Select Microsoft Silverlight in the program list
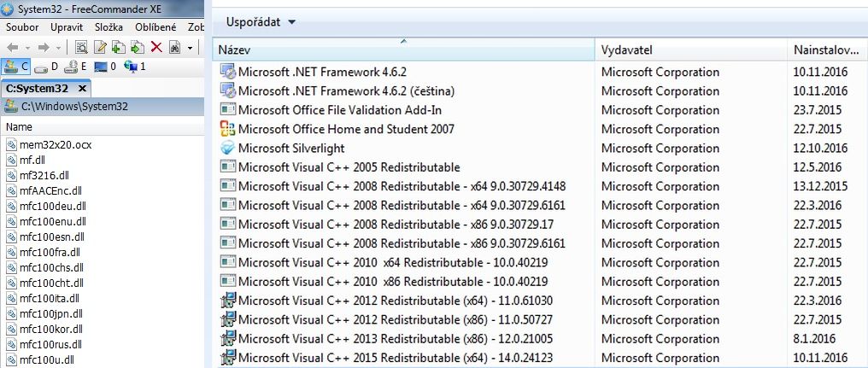868x368 pixels. (291, 148)
